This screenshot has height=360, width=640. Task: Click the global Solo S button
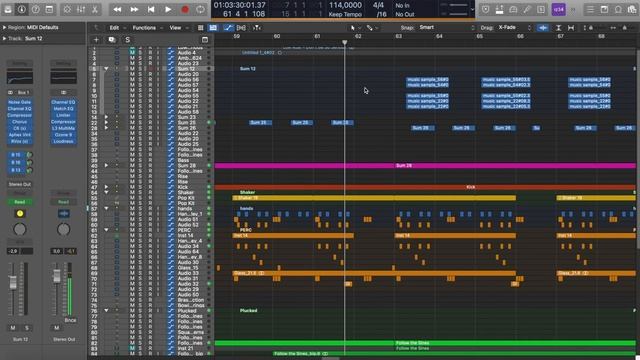(127, 40)
